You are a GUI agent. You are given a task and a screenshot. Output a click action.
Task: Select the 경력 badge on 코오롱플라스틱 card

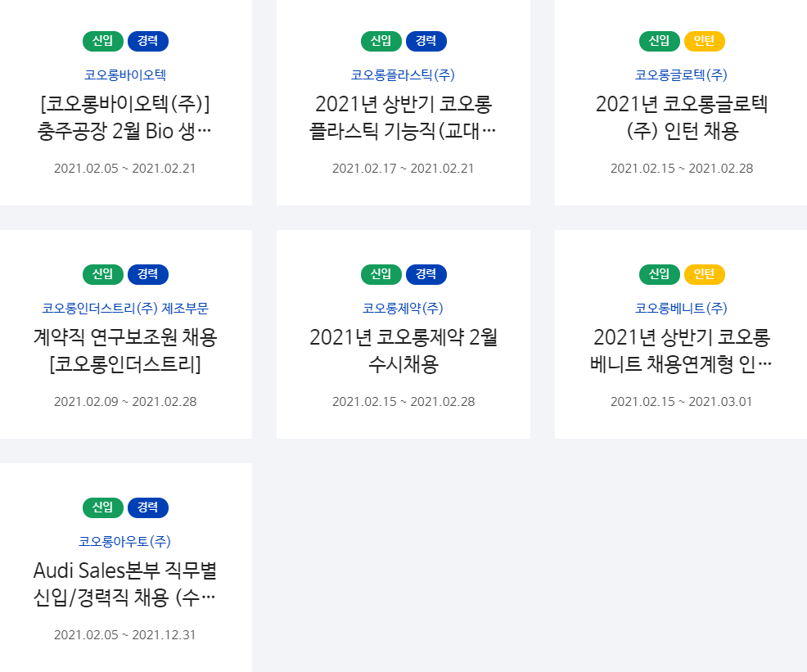click(x=426, y=41)
